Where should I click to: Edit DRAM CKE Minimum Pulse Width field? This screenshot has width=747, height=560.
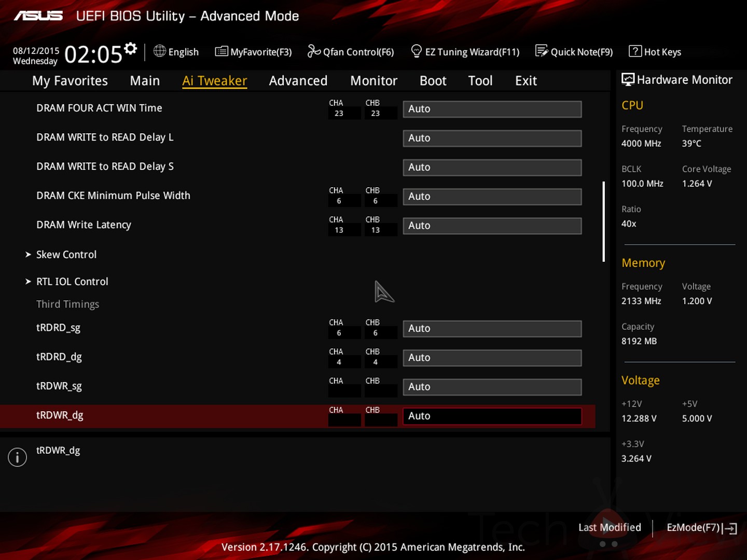point(492,197)
